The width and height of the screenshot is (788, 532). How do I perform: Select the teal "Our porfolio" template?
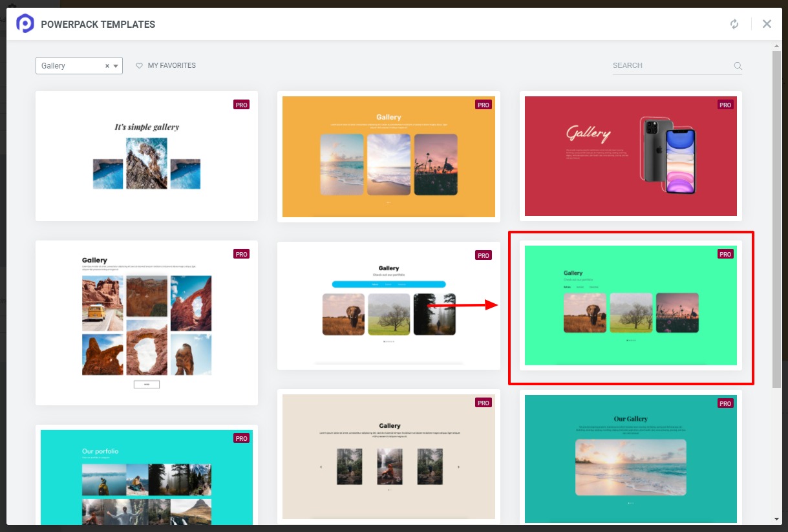point(146,478)
